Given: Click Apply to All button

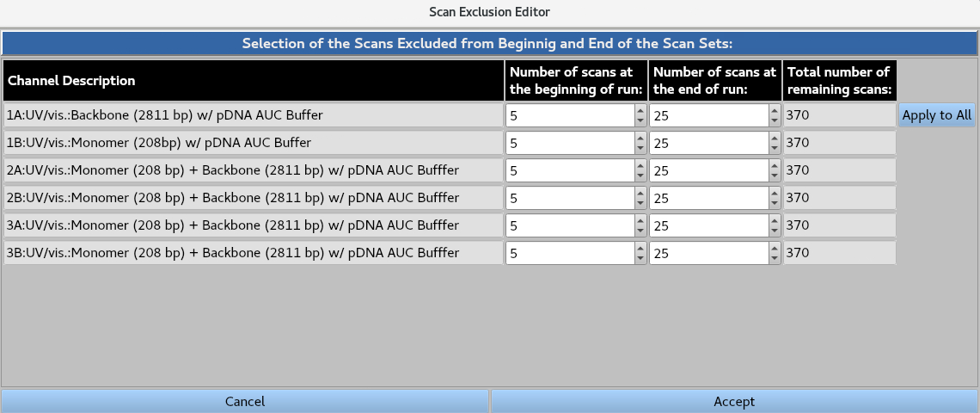Looking at the screenshot, I should [x=936, y=115].
